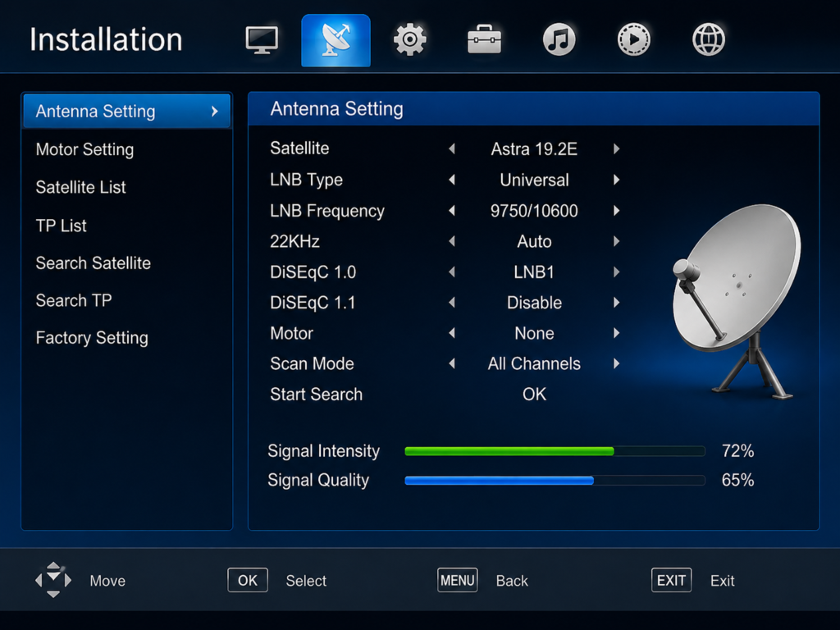The image size is (840, 630).
Task: Click the Start Search label
Action: pos(316,395)
